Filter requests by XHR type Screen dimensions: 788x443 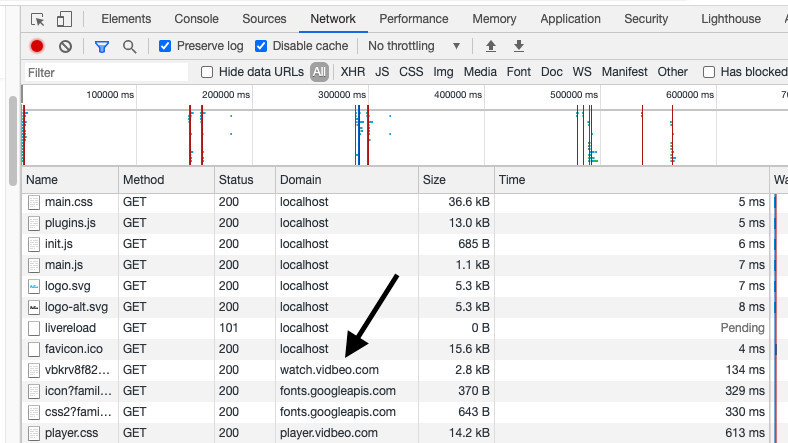pyautogui.click(x=352, y=72)
